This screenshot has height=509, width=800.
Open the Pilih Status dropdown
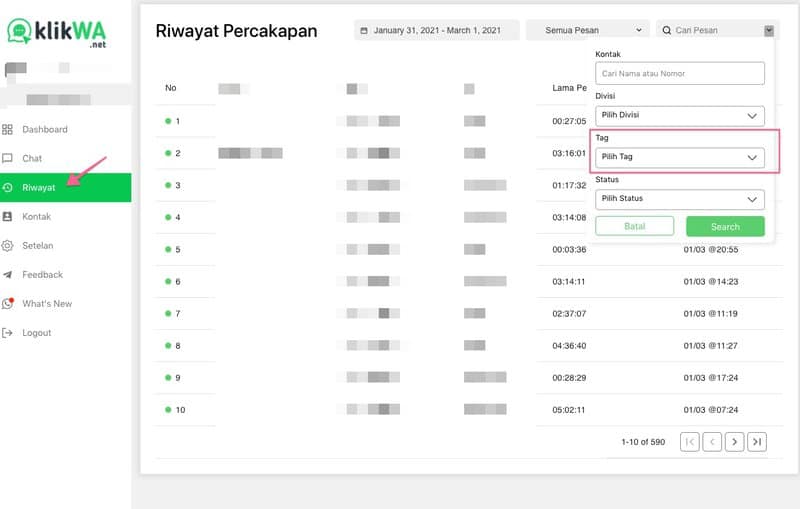pyautogui.click(x=680, y=199)
